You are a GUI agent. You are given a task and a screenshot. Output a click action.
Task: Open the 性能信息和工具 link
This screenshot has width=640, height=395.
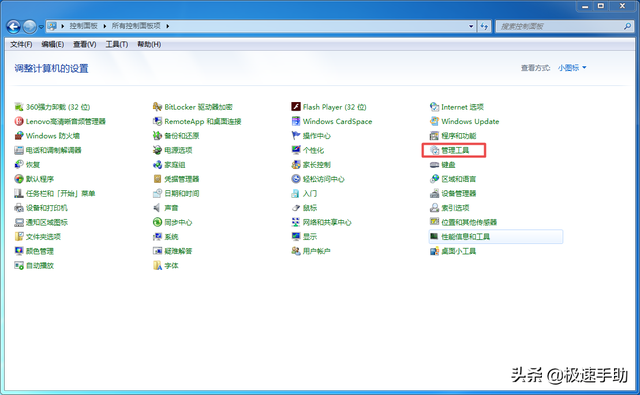click(x=466, y=237)
